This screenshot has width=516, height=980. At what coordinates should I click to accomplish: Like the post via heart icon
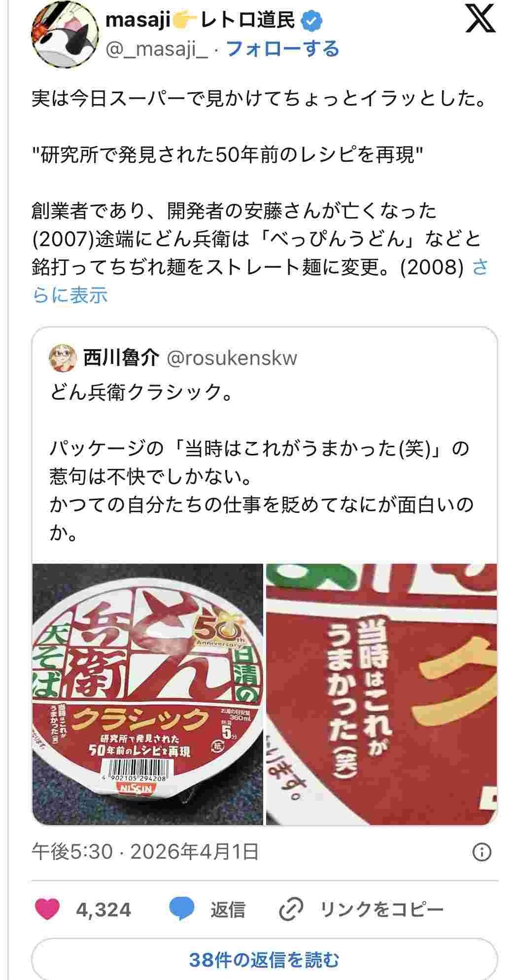(x=47, y=909)
